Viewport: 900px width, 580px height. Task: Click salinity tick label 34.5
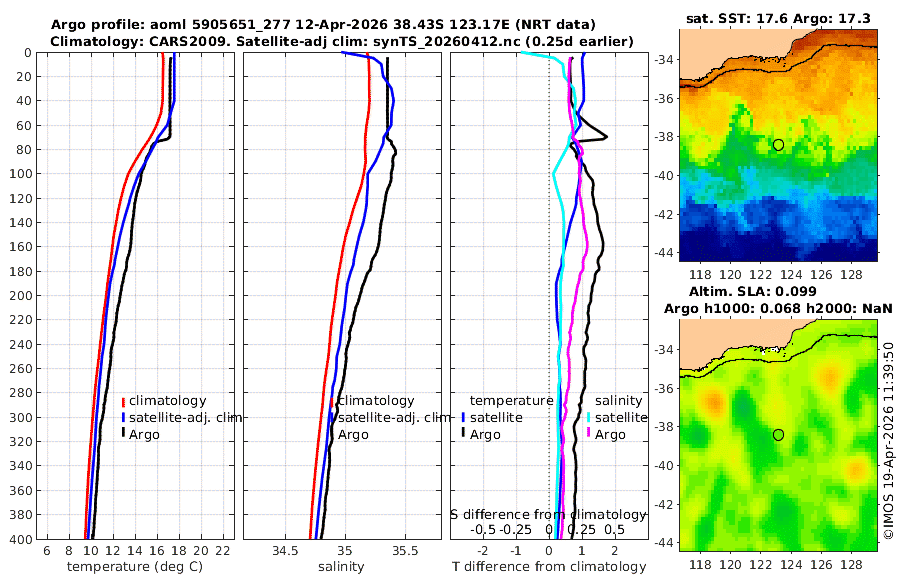point(285,551)
